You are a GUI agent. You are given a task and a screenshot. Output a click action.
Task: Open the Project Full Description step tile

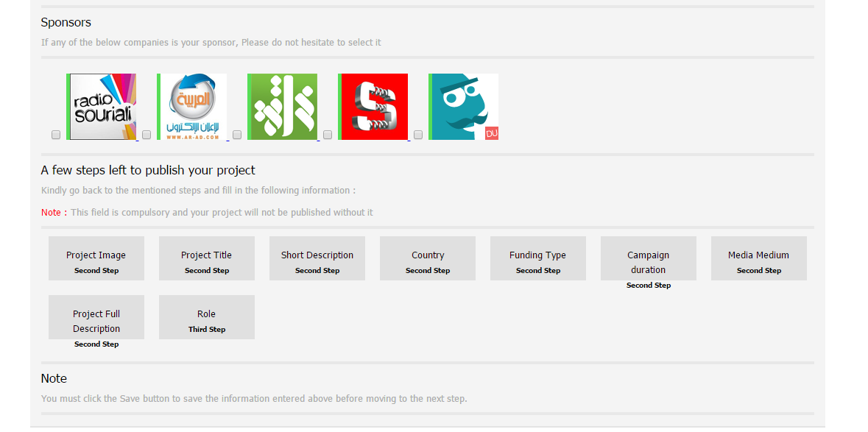96,317
